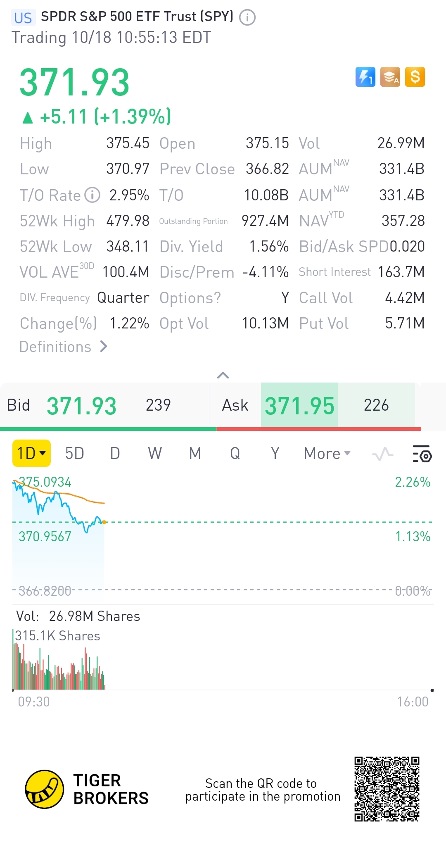Tap the current price dot on chart
The height and width of the screenshot is (868, 446).
104,522
